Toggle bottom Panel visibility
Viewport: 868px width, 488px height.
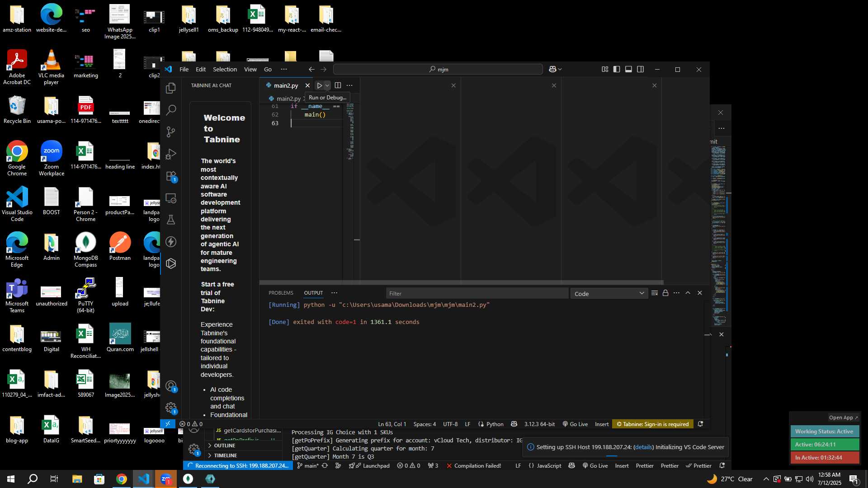(628, 69)
